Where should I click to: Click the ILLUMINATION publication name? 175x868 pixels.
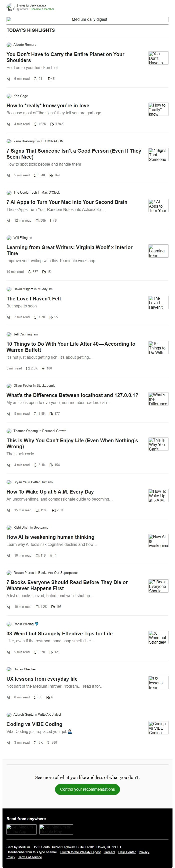tap(52, 141)
